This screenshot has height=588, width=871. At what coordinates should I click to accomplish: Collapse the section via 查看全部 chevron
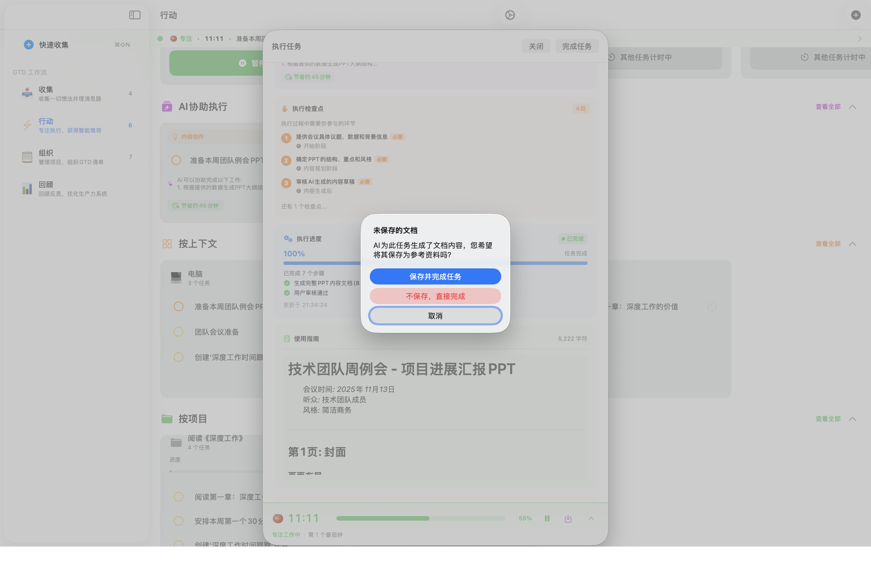pyautogui.click(x=853, y=107)
